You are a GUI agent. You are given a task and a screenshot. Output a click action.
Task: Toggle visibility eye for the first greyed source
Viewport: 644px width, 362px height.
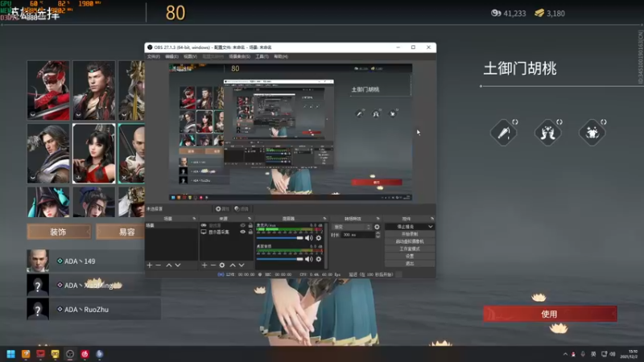243,225
